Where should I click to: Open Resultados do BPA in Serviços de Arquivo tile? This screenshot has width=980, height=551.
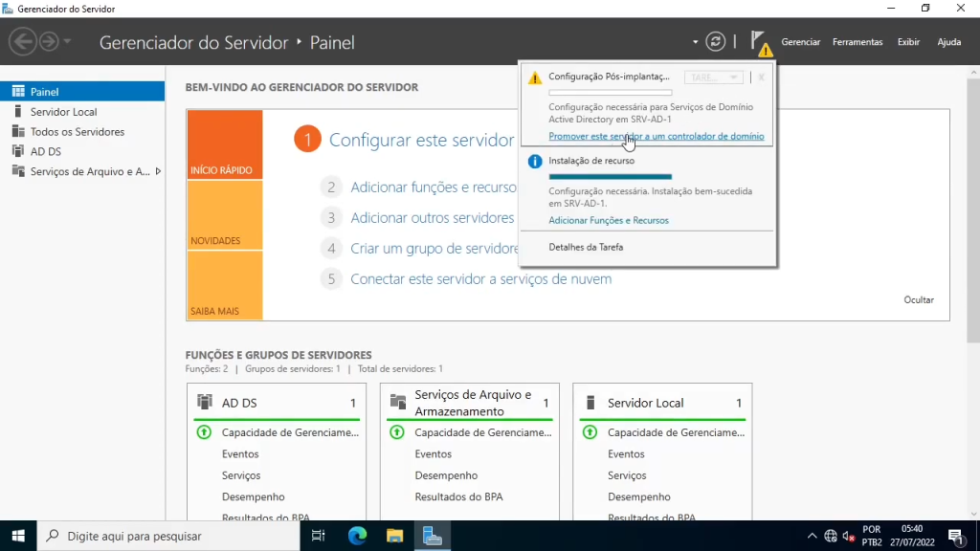click(458, 496)
